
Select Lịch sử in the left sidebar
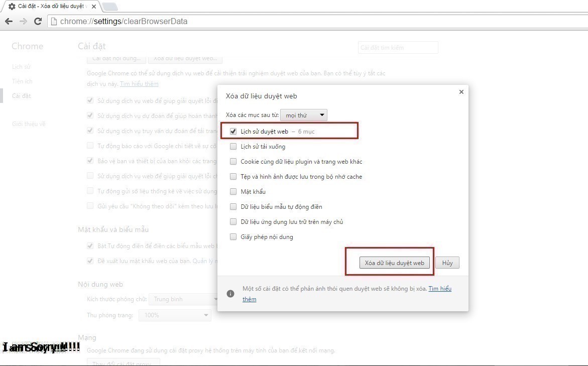[x=21, y=67]
